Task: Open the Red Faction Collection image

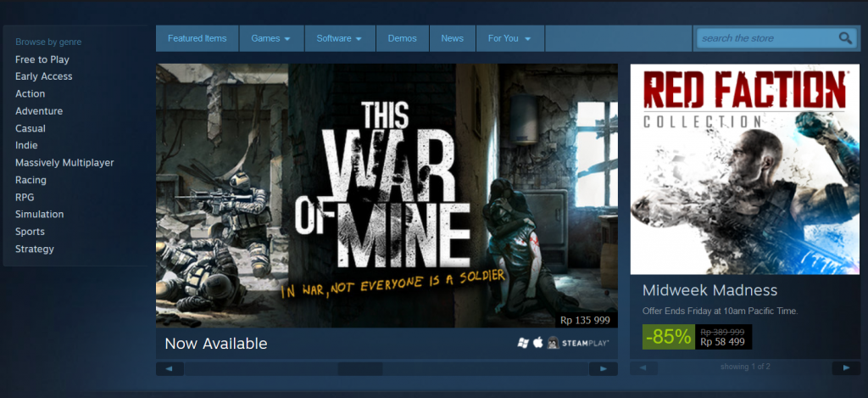Action: (x=745, y=169)
